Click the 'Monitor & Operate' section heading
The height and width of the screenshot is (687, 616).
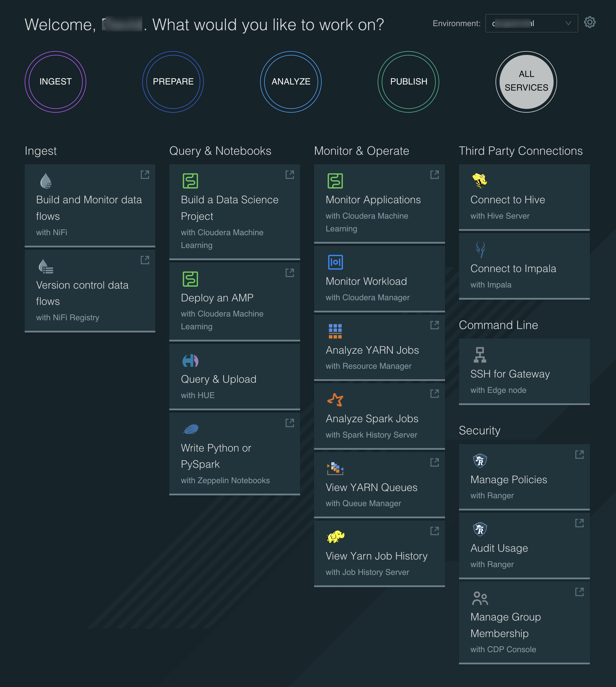tap(361, 151)
